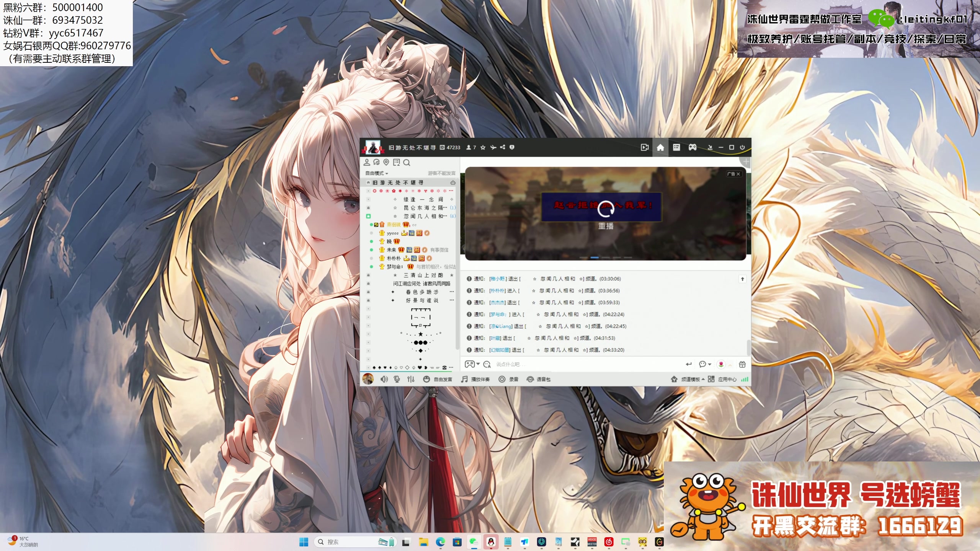Click the share icon in channel header
980x551 pixels.
(502, 147)
